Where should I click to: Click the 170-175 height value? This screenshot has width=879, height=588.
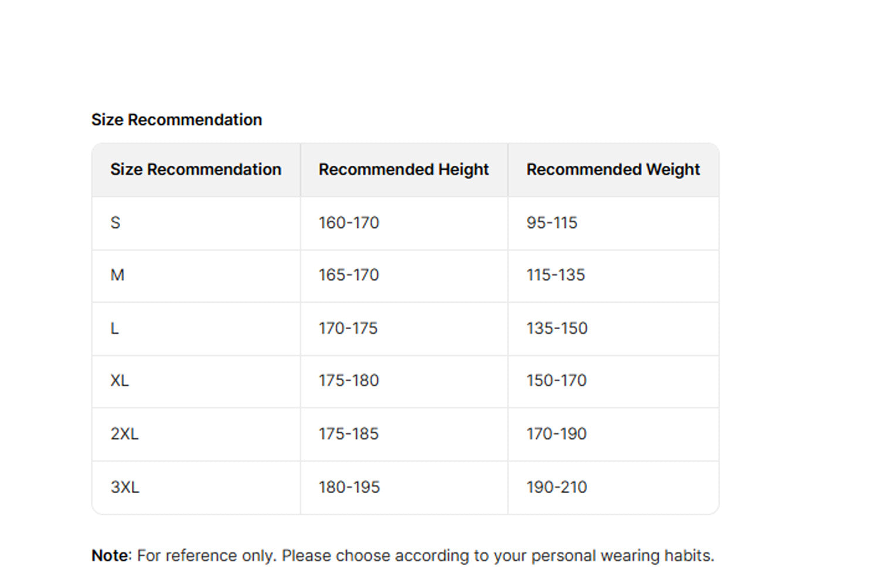point(348,328)
